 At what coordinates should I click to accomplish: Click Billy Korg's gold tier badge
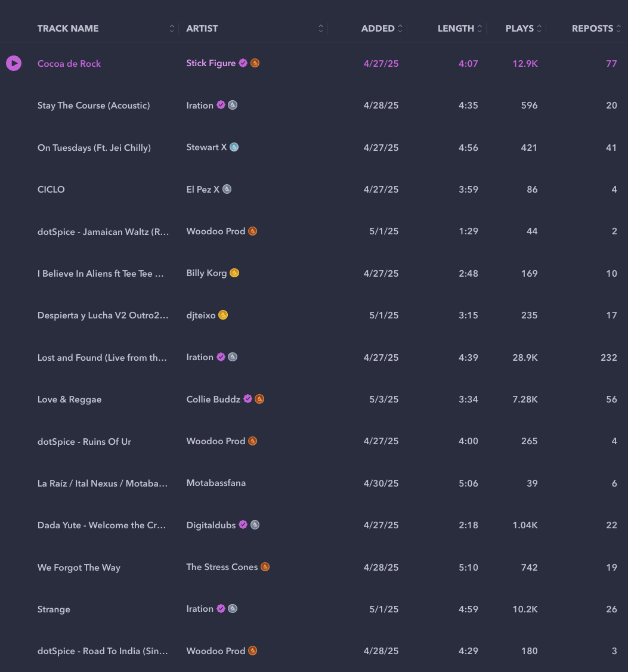[x=234, y=273]
